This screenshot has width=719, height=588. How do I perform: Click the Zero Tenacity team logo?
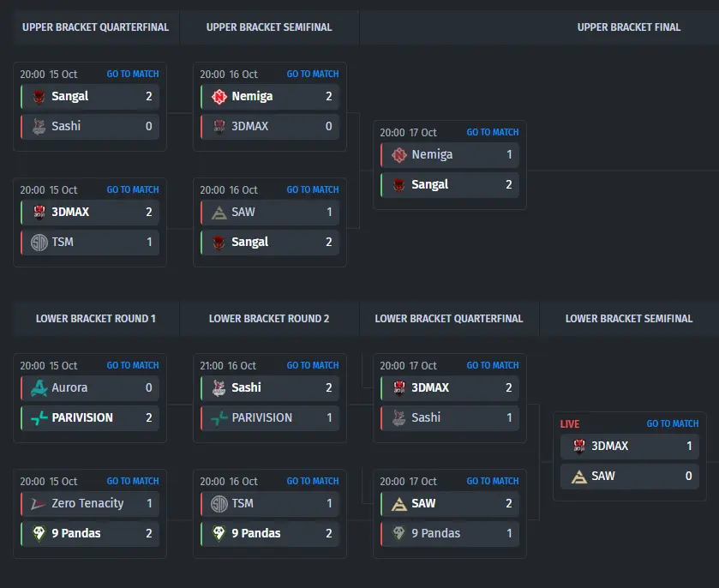tap(38, 504)
